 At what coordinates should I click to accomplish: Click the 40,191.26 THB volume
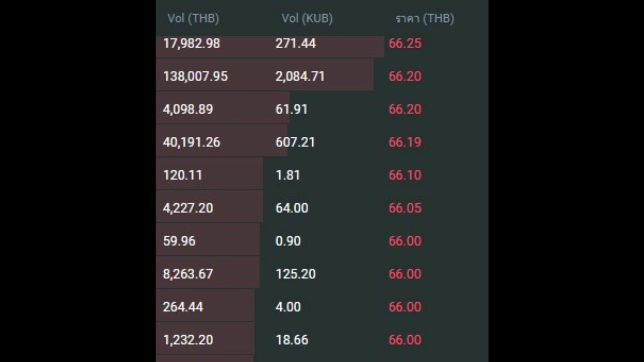point(192,142)
